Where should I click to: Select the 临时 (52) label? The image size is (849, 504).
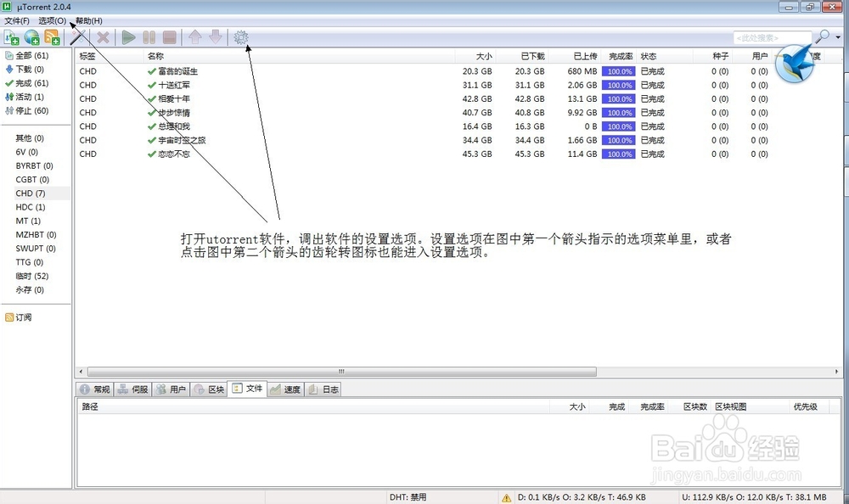32,276
